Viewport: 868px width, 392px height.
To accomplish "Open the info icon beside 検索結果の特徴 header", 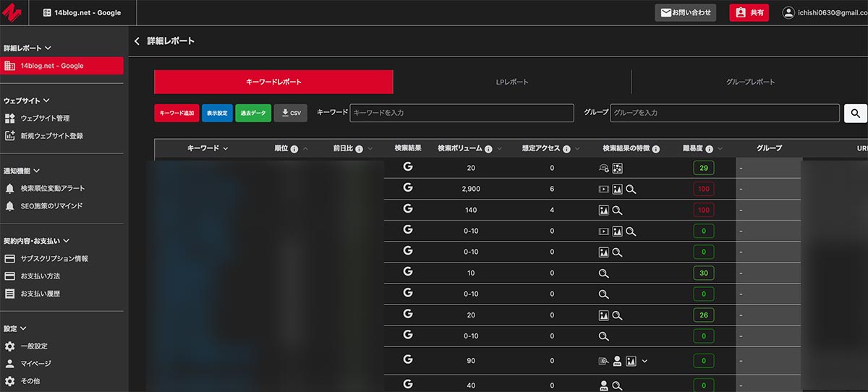I will [x=655, y=149].
